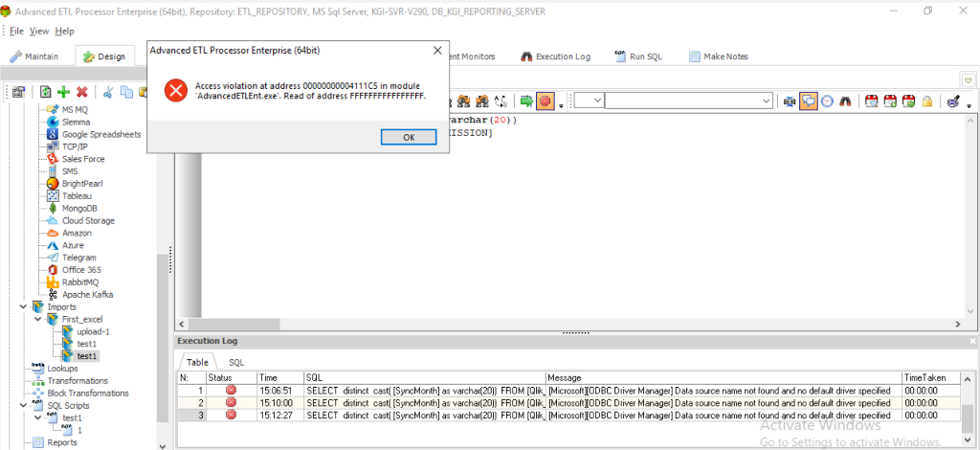
Task: Click the binoculars replace icon left of sort icon
Action: point(482,101)
